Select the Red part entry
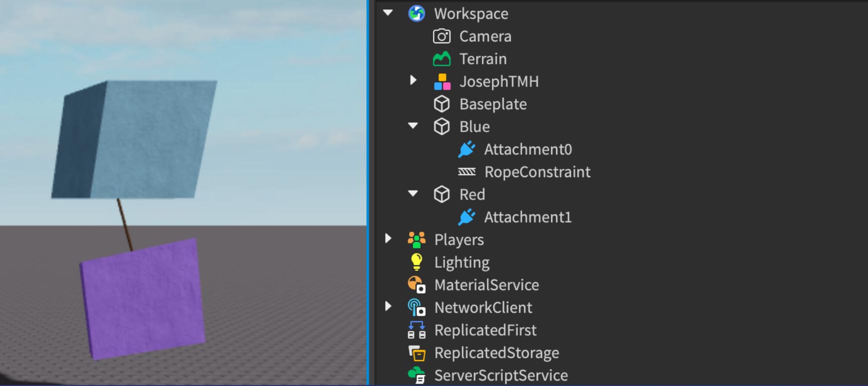 point(472,194)
